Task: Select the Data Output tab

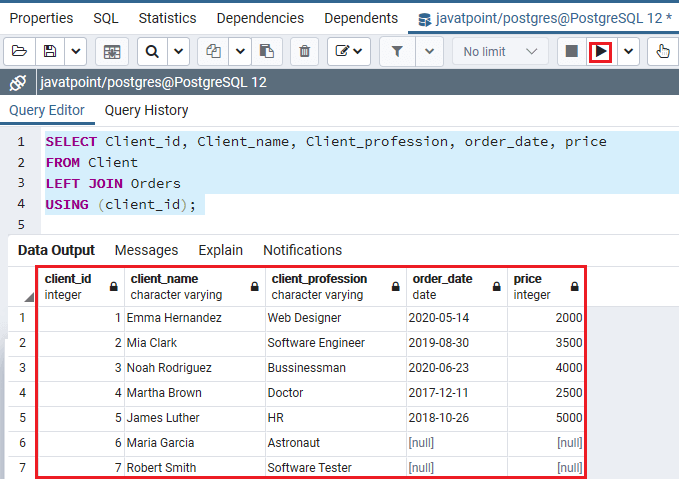Action: coord(56,250)
